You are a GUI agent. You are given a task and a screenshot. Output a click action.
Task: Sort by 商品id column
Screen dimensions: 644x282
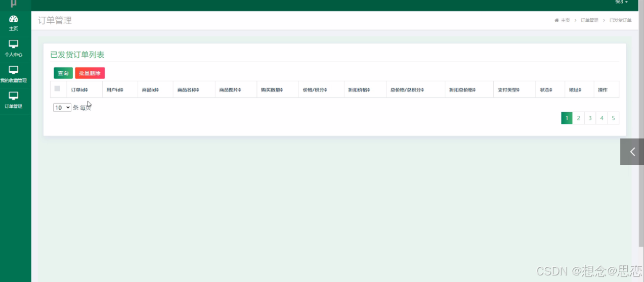151,89
